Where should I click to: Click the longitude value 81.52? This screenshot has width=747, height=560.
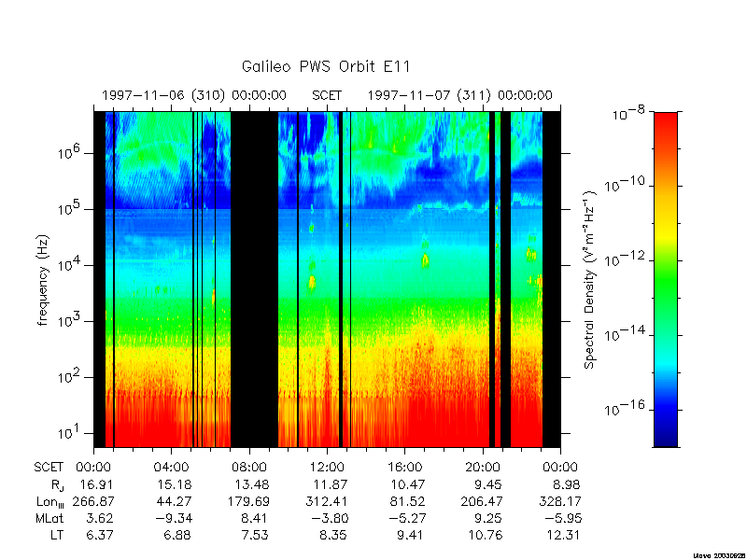click(x=407, y=501)
